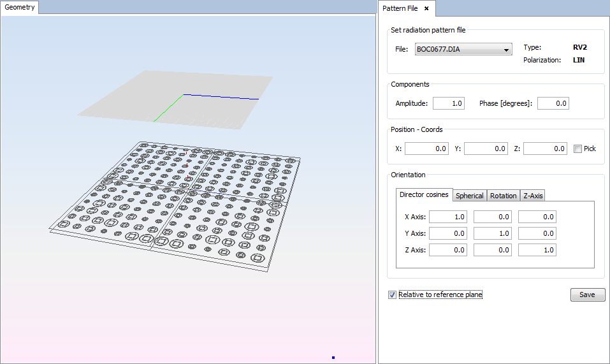Click the Z position coordinate field

tap(545, 149)
